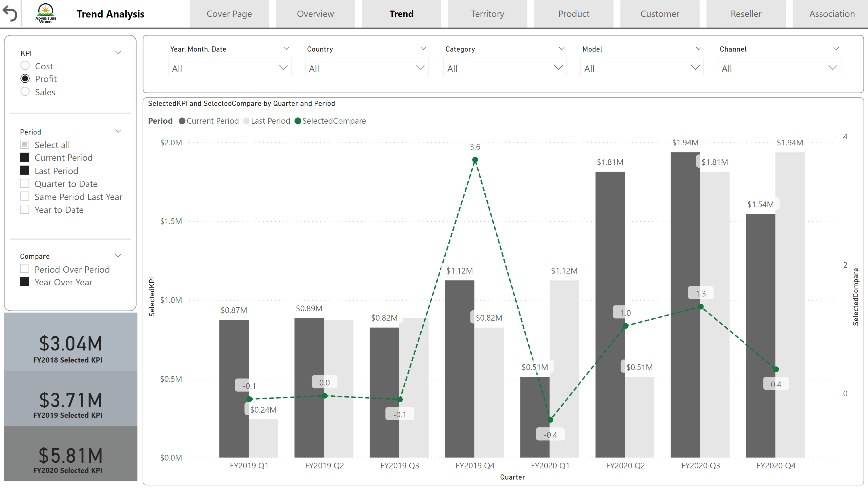This screenshot has width=868, height=488.
Task: Switch to the Territory tab
Action: pos(487,14)
